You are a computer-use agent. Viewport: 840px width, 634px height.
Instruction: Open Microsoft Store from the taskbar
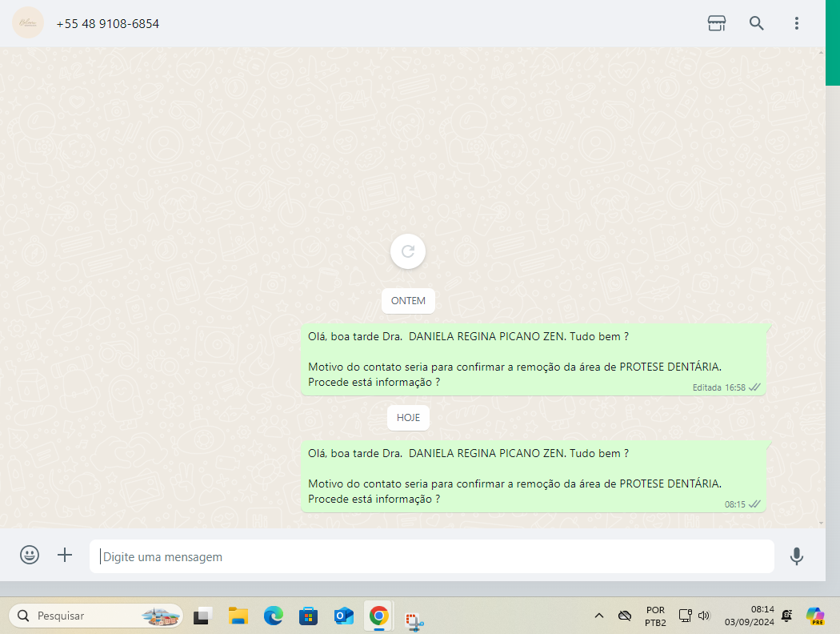pos(308,616)
